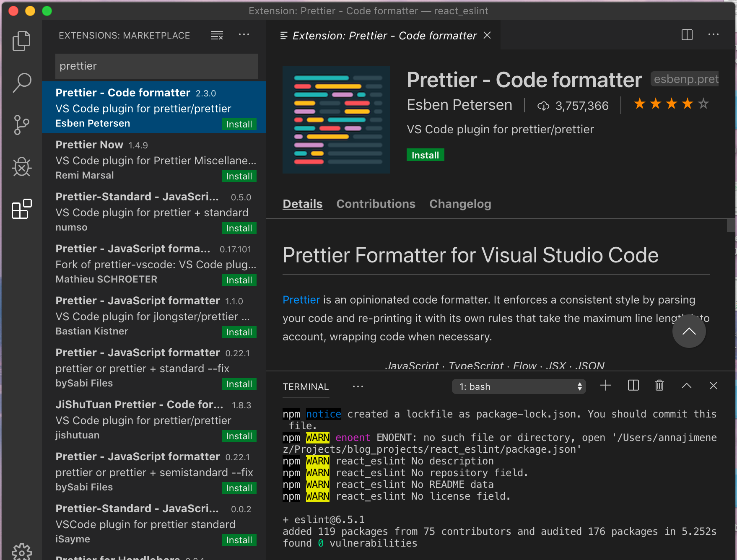Split the terminal pane
The width and height of the screenshot is (737, 560).
633,386
